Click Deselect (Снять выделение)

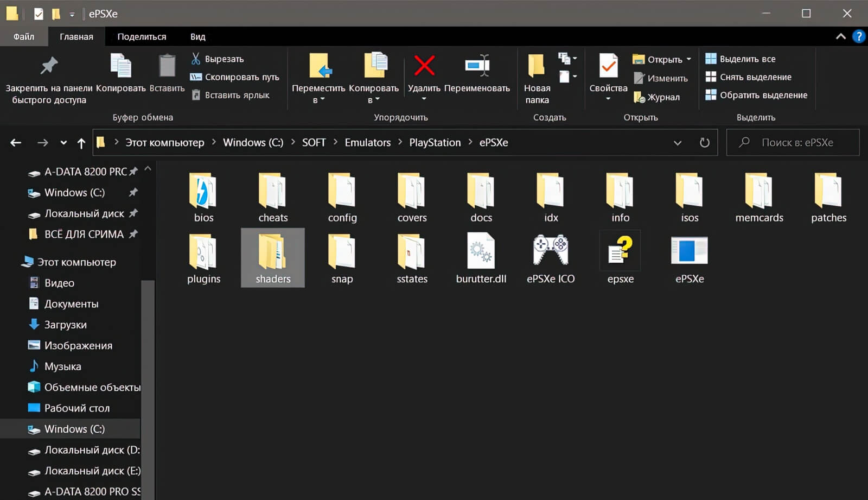point(749,77)
